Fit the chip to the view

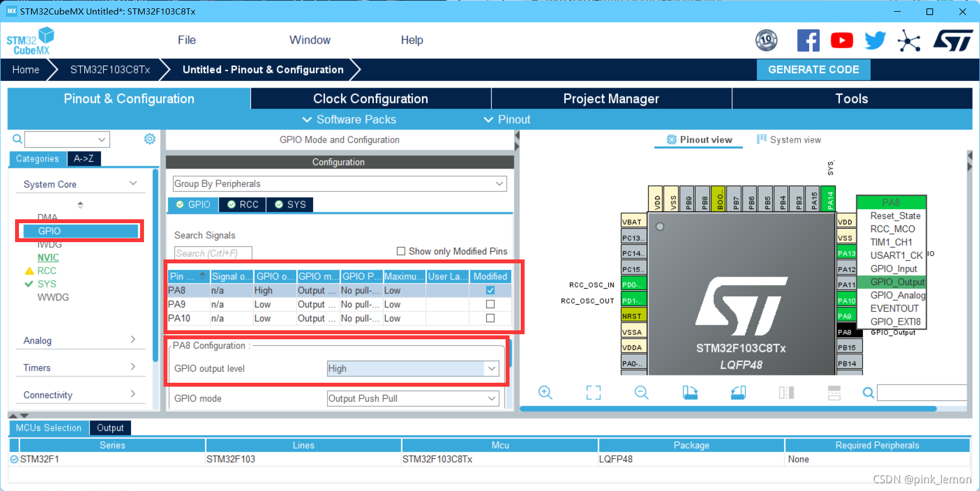point(593,393)
